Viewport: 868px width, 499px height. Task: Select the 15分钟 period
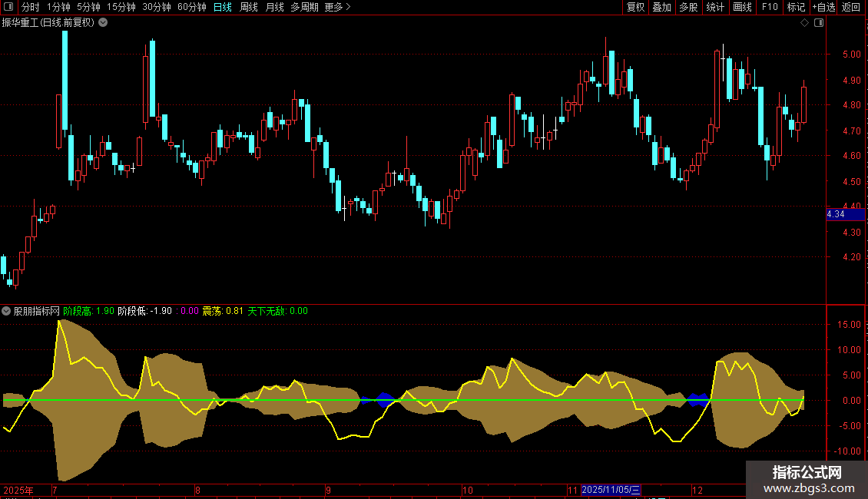(x=121, y=7)
